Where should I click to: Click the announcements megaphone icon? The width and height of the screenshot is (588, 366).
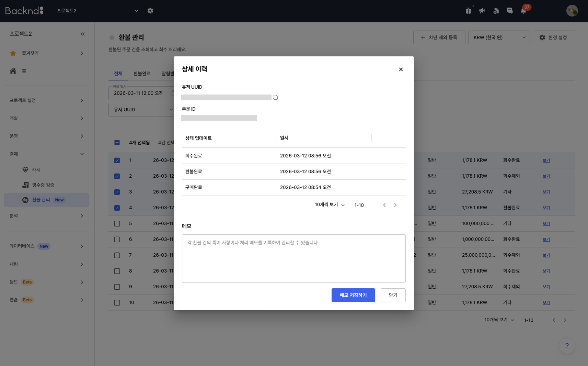pyautogui.click(x=482, y=11)
